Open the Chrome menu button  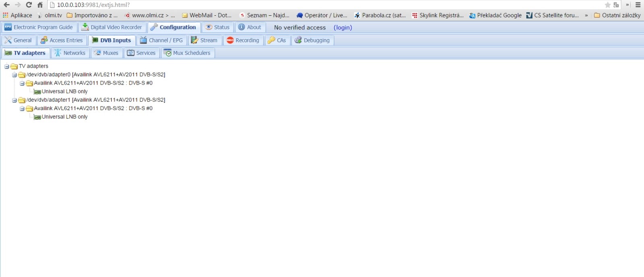tap(638, 5)
